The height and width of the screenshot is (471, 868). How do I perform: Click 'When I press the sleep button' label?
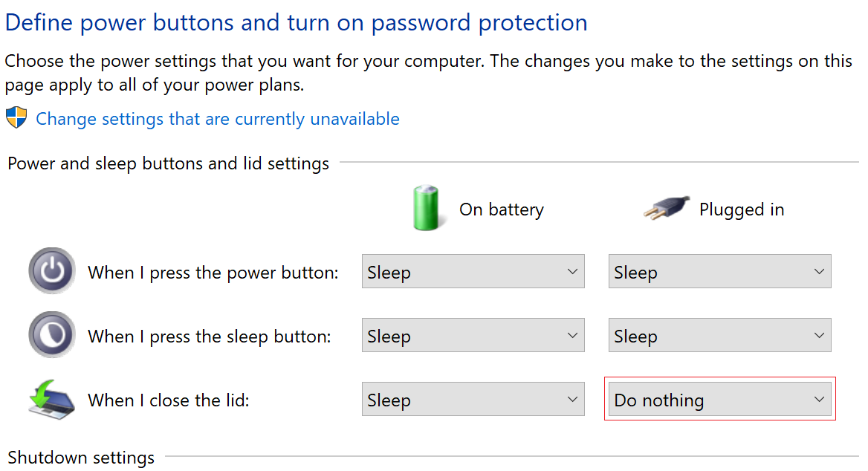click(209, 337)
